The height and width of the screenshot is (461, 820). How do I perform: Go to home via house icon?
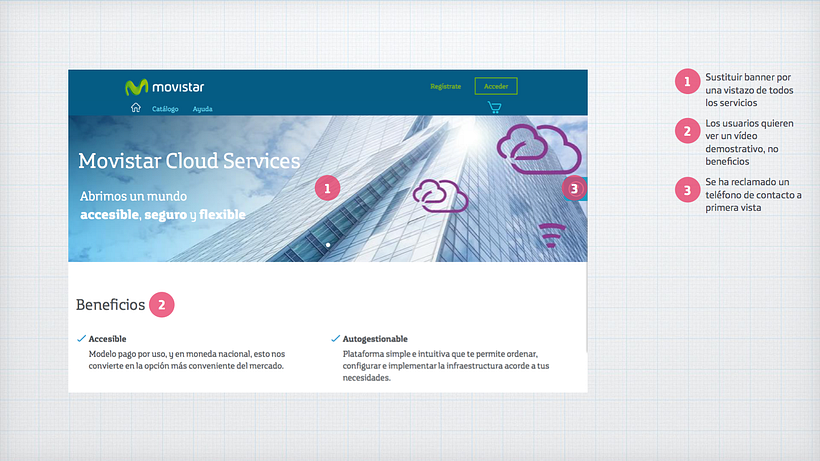click(x=136, y=108)
